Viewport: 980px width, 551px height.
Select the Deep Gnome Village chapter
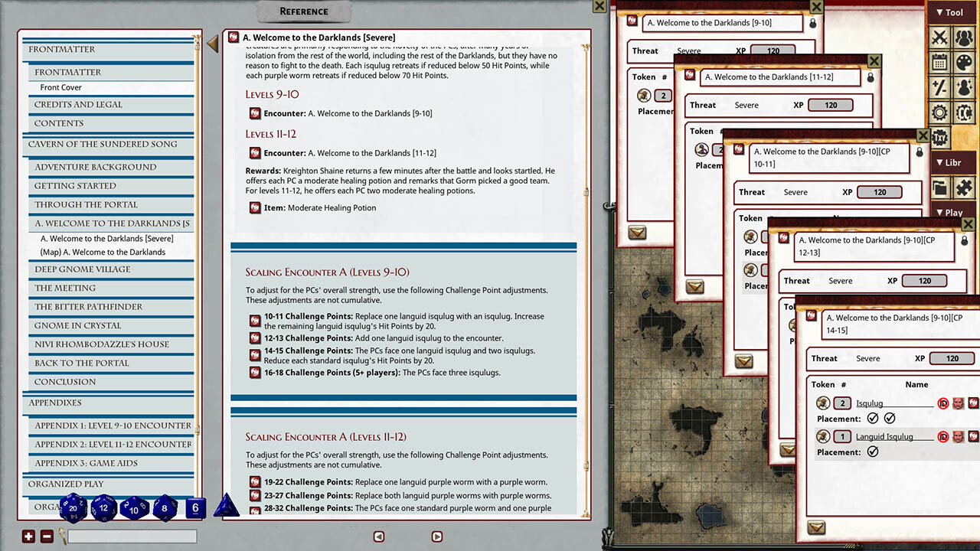(x=82, y=269)
